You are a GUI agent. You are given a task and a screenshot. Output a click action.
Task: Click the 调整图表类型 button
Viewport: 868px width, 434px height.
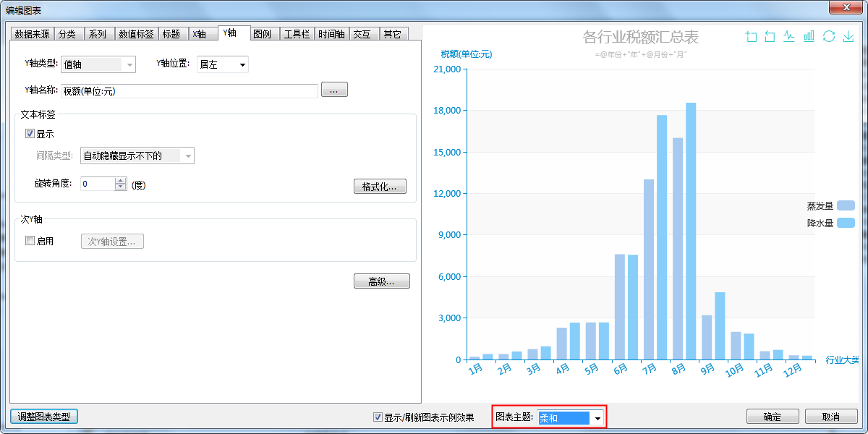44,417
